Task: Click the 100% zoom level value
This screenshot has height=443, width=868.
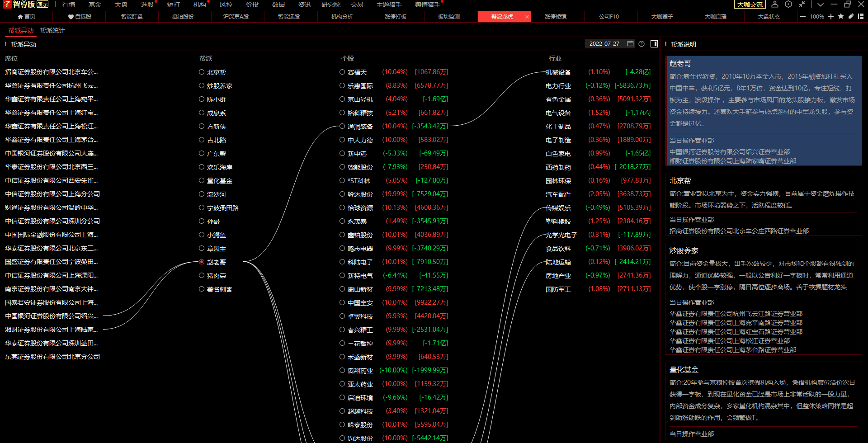Action: [817, 17]
